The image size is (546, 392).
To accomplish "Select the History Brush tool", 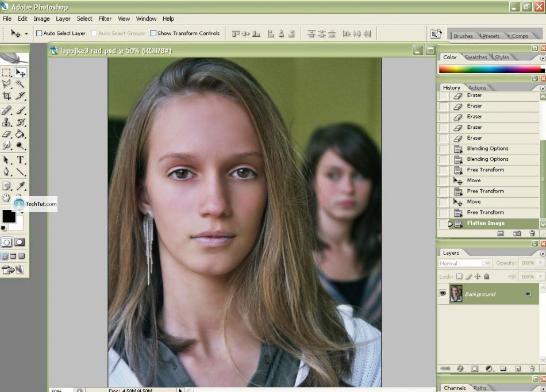I will click(21, 122).
